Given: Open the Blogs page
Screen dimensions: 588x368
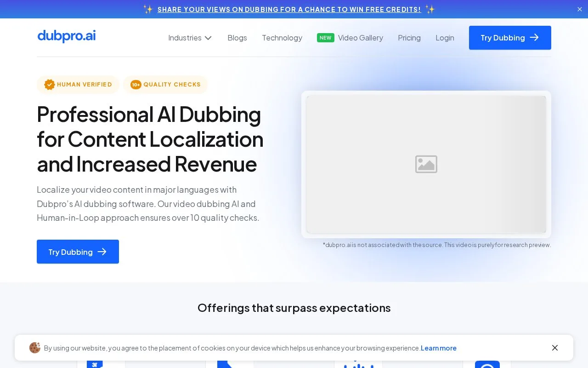Looking at the screenshot, I should click(x=237, y=38).
